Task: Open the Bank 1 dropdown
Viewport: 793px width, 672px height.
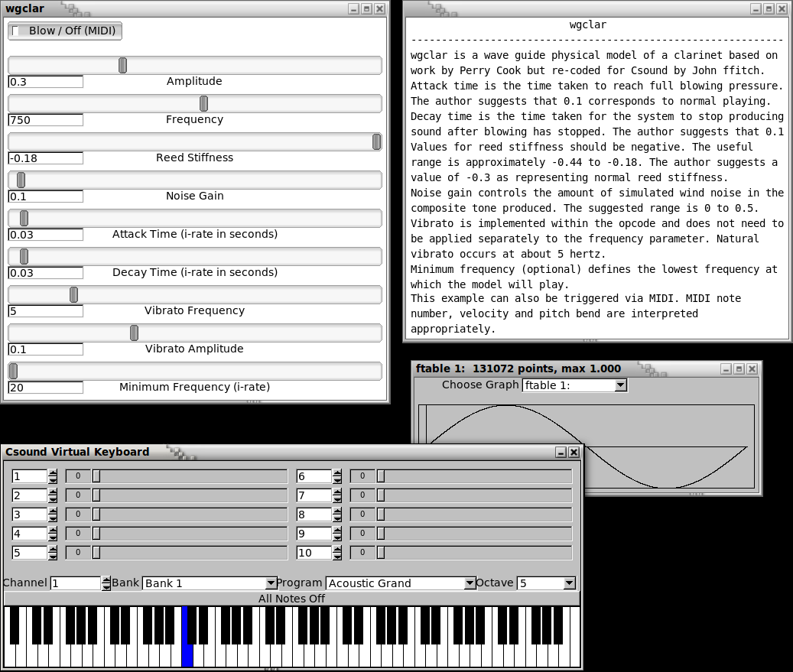Action: pyautogui.click(x=209, y=583)
